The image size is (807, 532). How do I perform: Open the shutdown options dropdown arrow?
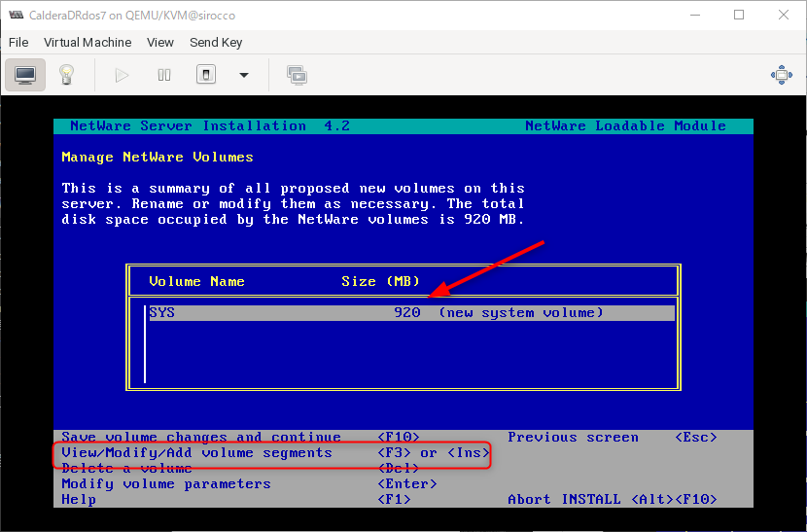[x=244, y=75]
